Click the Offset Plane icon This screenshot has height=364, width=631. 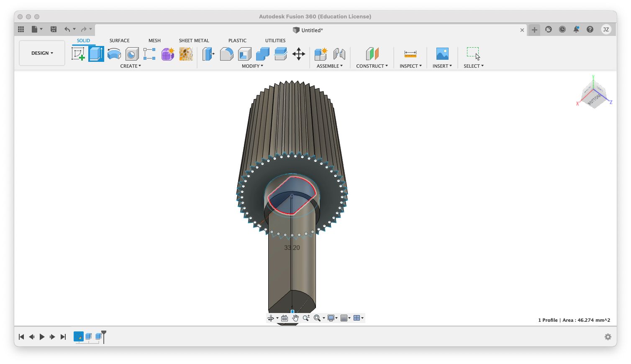point(372,54)
